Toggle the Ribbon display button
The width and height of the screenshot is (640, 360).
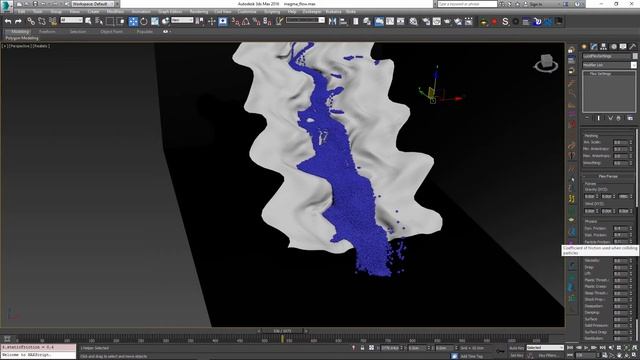(x=379, y=21)
